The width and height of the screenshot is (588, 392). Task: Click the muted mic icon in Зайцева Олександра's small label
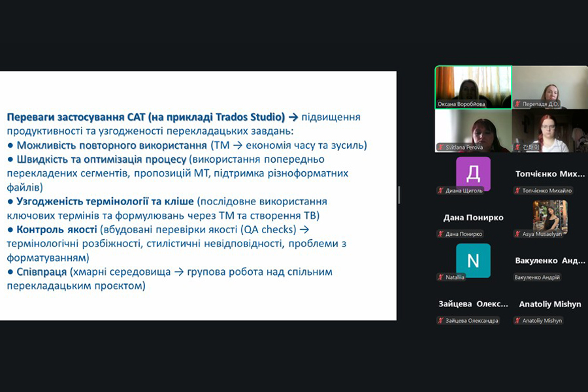click(x=440, y=320)
